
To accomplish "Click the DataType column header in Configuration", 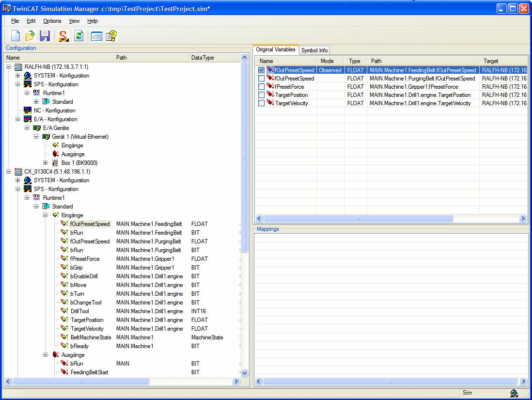I will coord(213,58).
